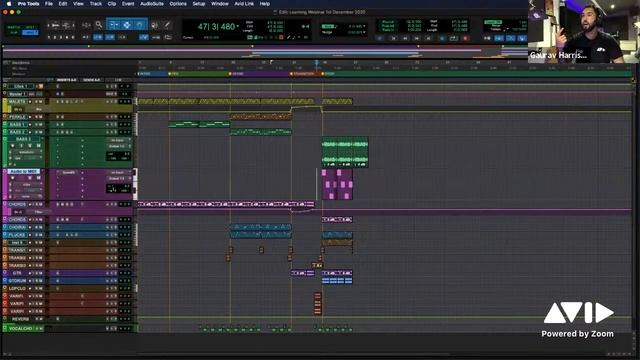Click the horizontal zoom in arrow

(73, 25)
